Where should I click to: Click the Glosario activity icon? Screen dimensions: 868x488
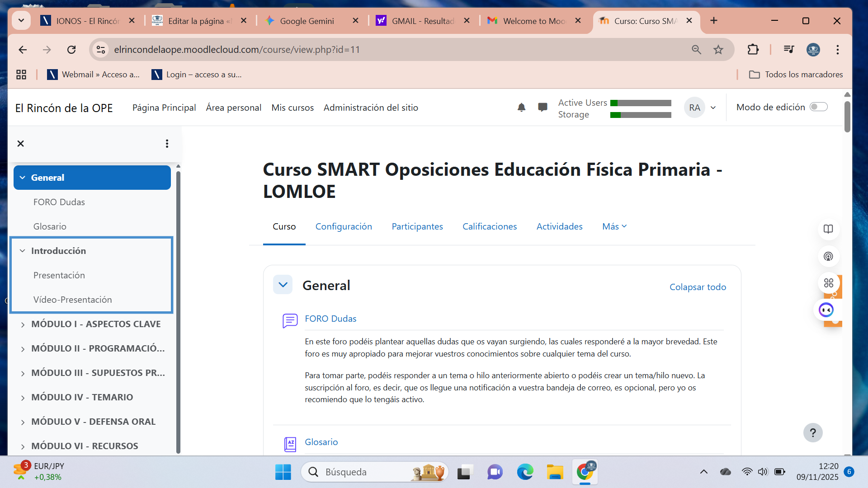point(290,444)
